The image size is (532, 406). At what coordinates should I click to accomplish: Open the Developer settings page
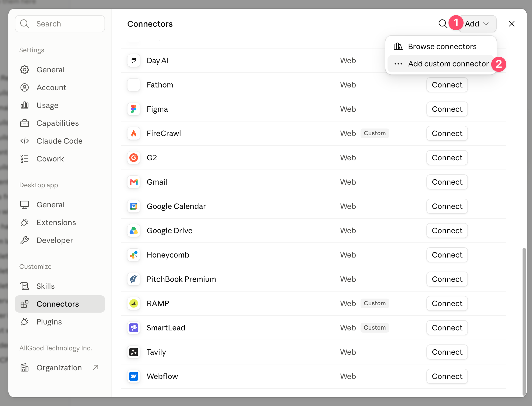[60, 240]
